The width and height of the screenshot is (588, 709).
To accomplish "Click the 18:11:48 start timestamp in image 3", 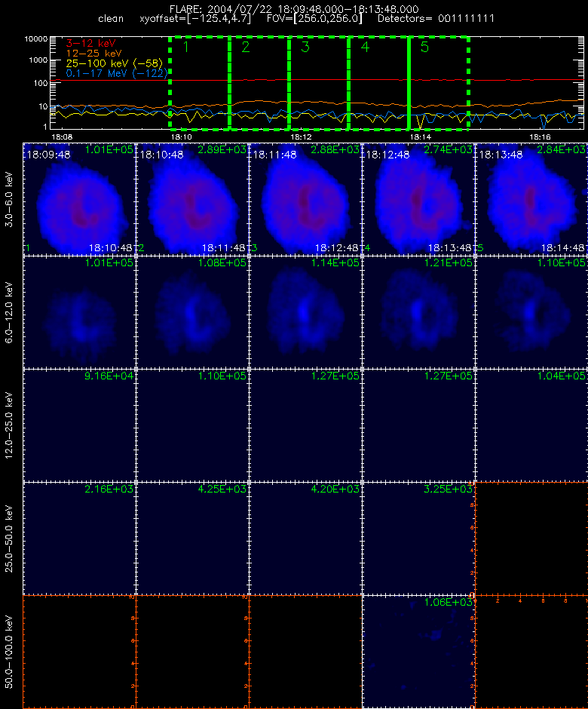I will point(274,155).
